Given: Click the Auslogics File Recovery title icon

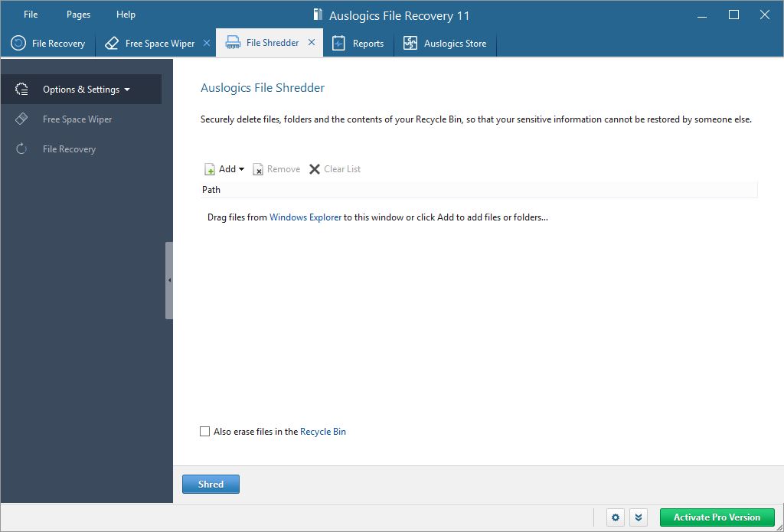Looking at the screenshot, I should (x=318, y=15).
